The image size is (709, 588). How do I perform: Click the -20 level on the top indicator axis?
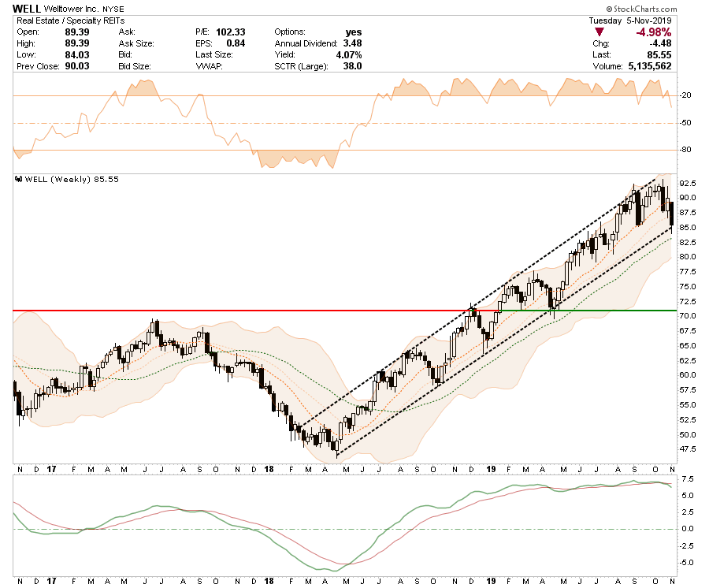685,95
